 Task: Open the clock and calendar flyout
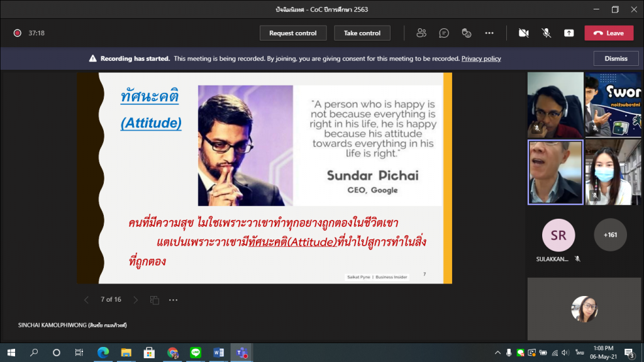click(603, 353)
